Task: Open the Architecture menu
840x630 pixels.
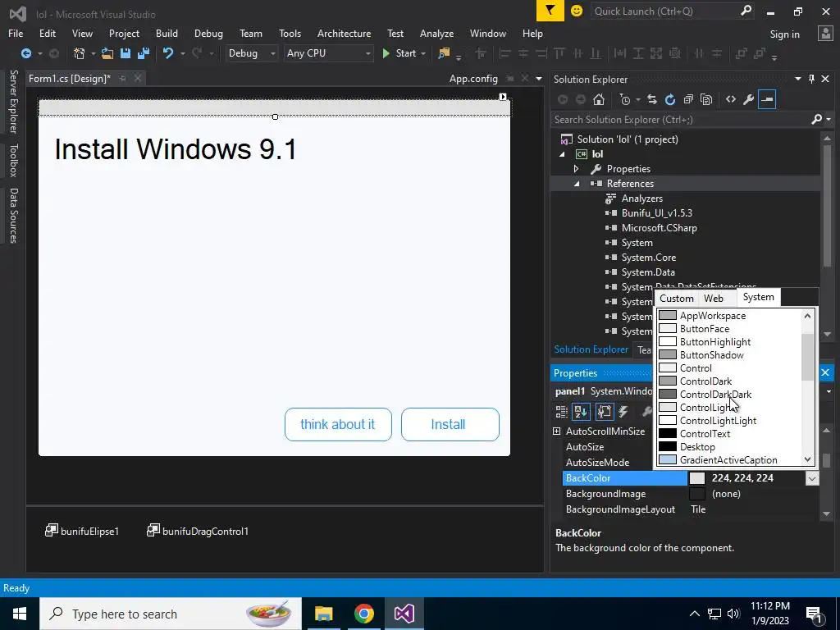Action: point(344,33)
